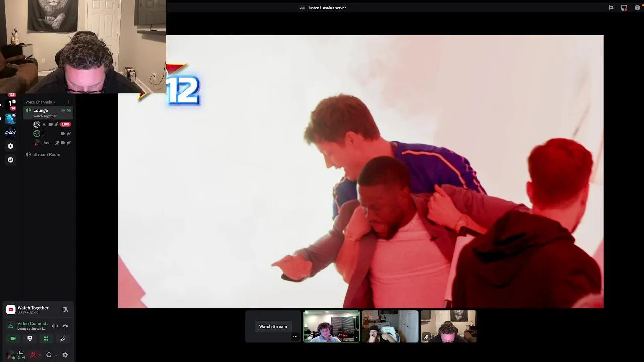This screenshot has height=362, width=644.
Task: Unmute the microphone
Action: click(33, 355)
